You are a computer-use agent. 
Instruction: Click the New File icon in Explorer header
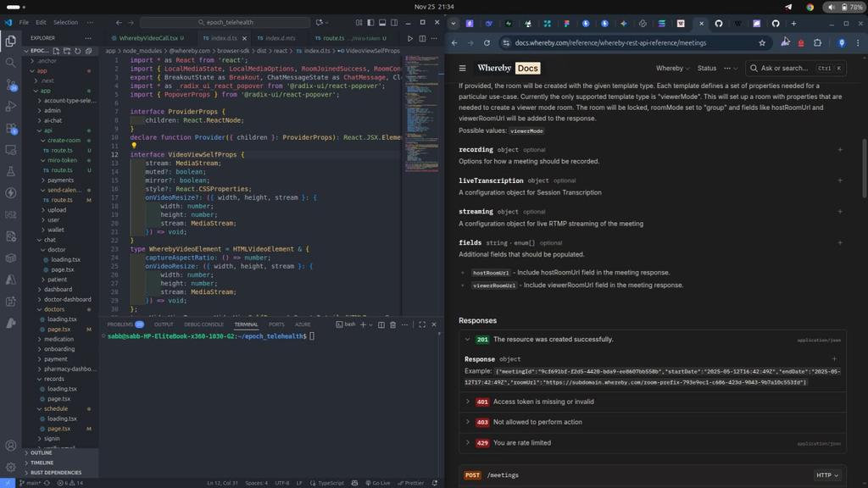click(x=56, y=51)
